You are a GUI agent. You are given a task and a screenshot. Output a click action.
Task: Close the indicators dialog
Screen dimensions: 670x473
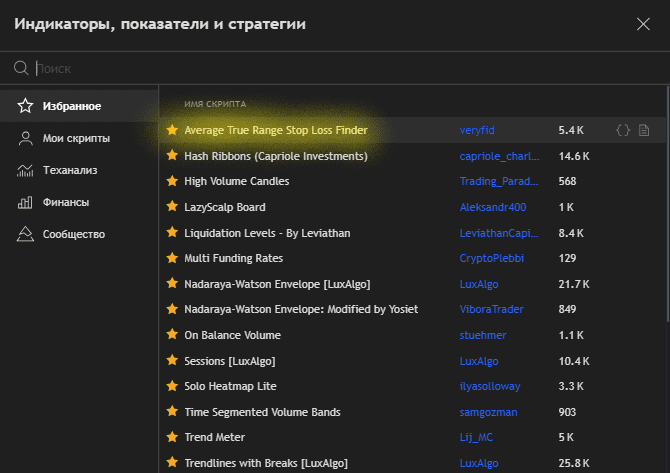(642, 23)
